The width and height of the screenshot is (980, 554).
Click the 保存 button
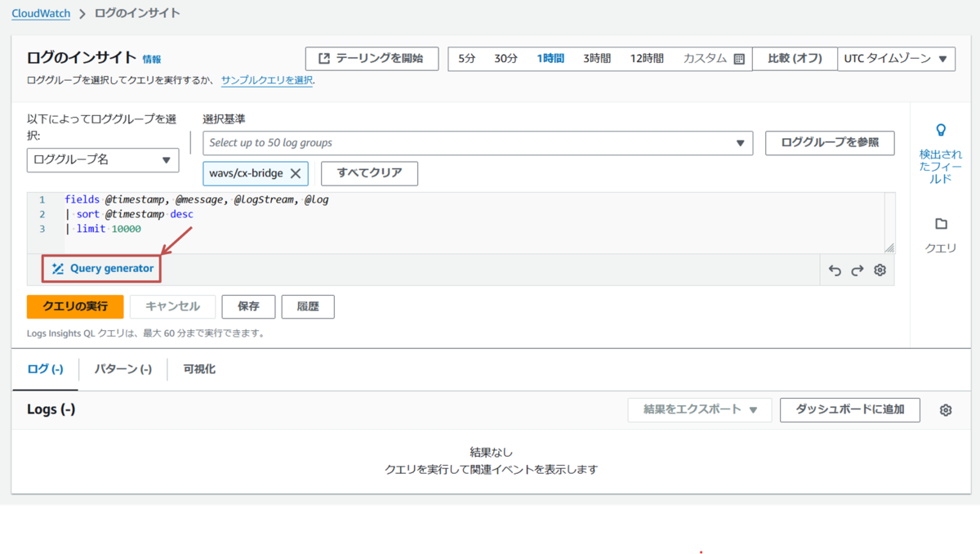coord(248,306)
